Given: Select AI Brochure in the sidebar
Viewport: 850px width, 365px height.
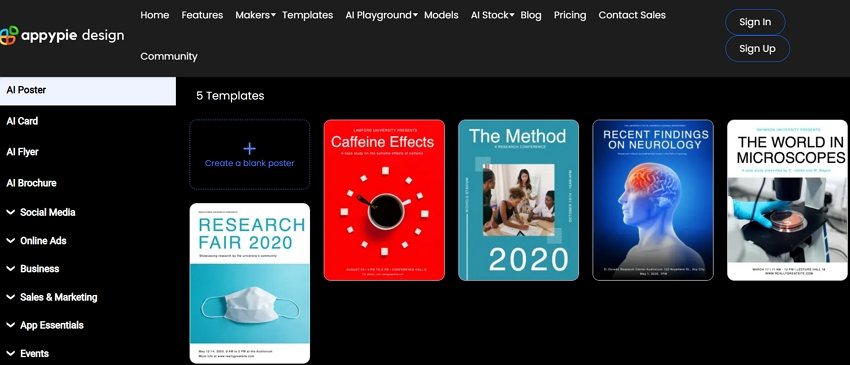Looking at the screenshot, I should click(x=31, y=183).
